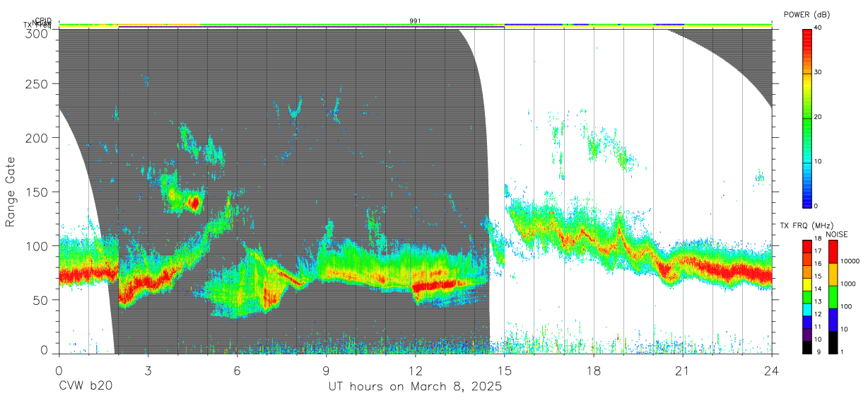Click Range Gate axis tick '50'

(x=41, y=299)
